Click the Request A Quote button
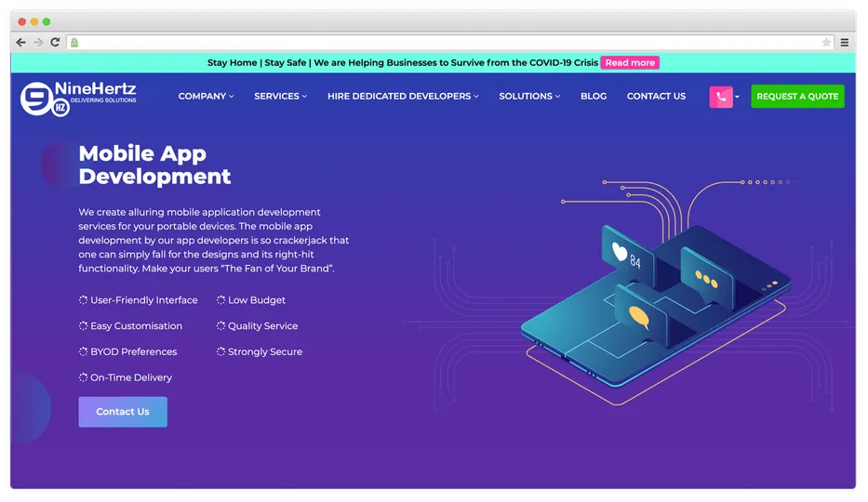 point(797,97)
